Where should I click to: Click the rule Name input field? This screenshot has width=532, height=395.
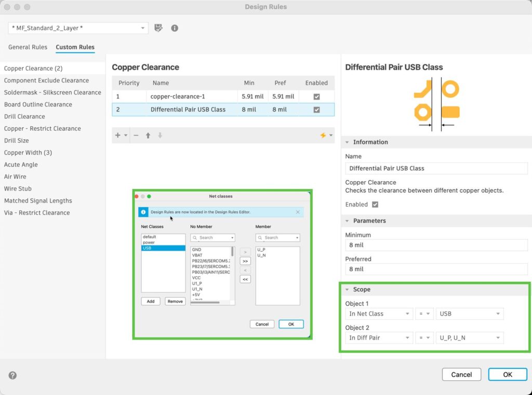[x=436, y=168]
